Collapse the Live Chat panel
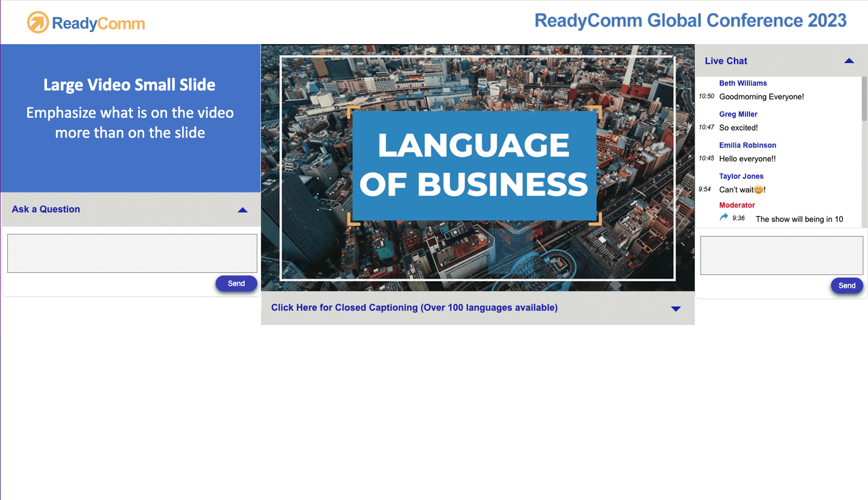Viewport: 868px width, 500px height. tap(849, 61)
